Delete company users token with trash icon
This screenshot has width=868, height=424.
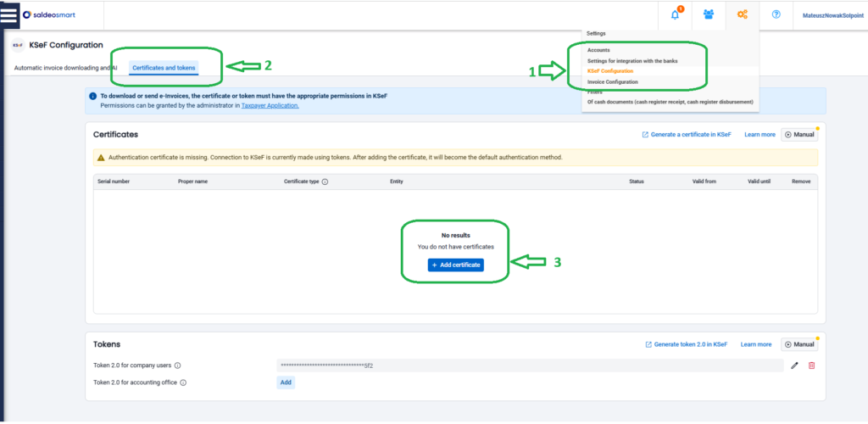click(811, 365)
